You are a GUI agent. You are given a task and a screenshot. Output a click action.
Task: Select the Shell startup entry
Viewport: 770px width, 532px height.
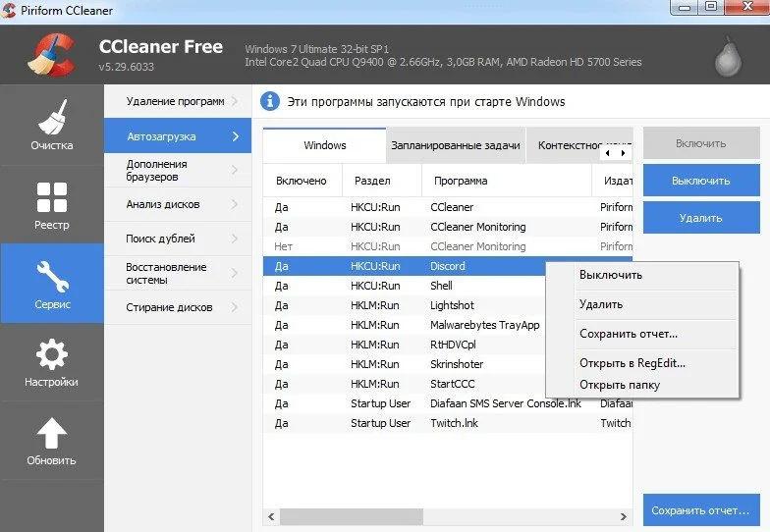(405, 286)
